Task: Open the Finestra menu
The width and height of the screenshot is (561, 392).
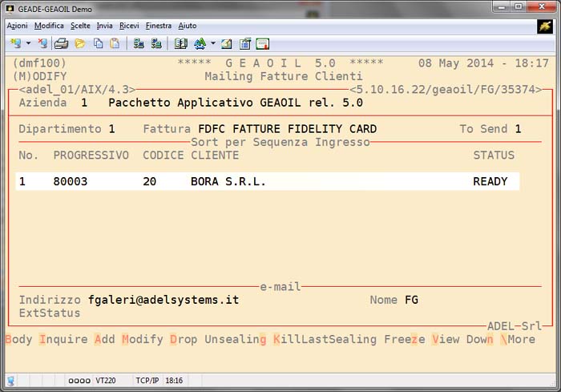Action: [x=159, y=26]
